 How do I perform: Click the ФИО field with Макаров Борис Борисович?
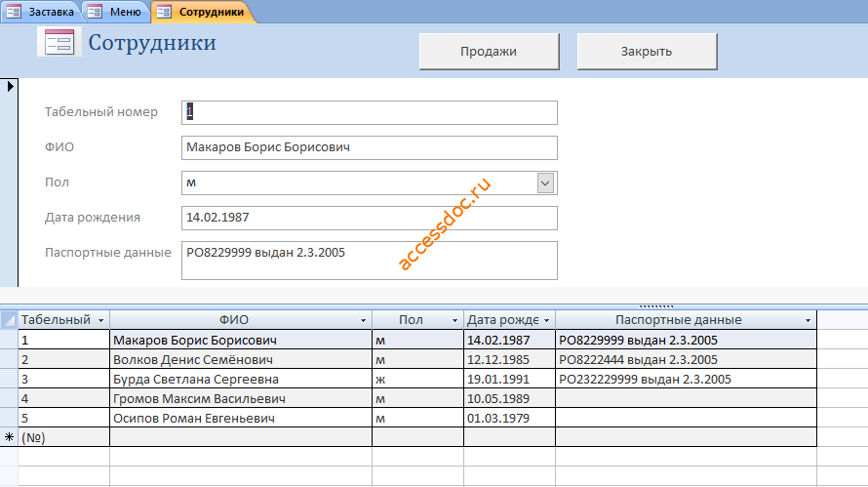coord(370,148)
